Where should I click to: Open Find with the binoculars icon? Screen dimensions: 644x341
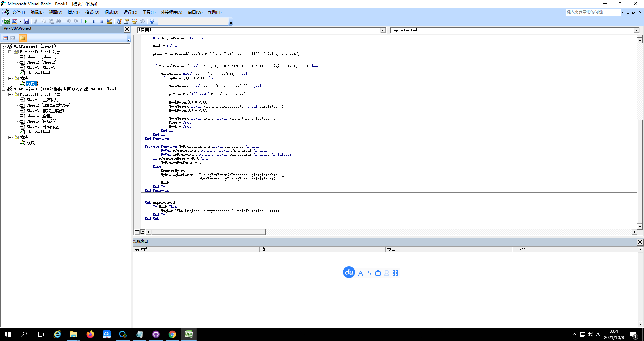[x=59, y=21]
